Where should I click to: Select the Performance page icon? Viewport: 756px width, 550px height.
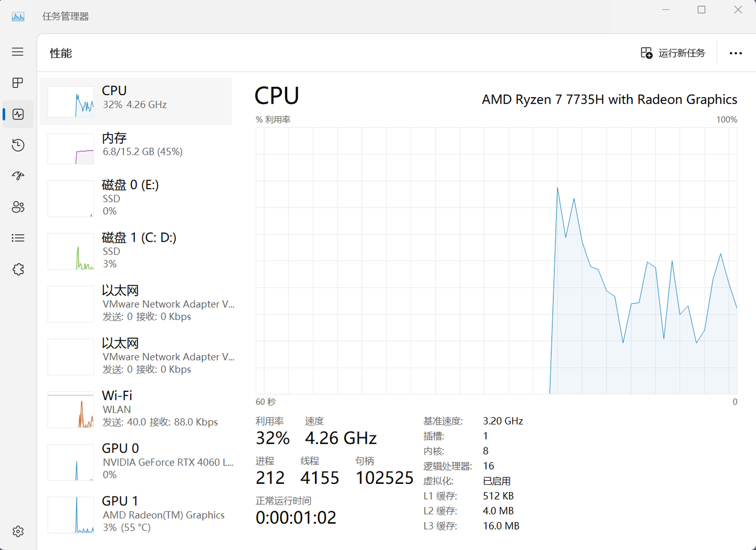click(18, 114)
